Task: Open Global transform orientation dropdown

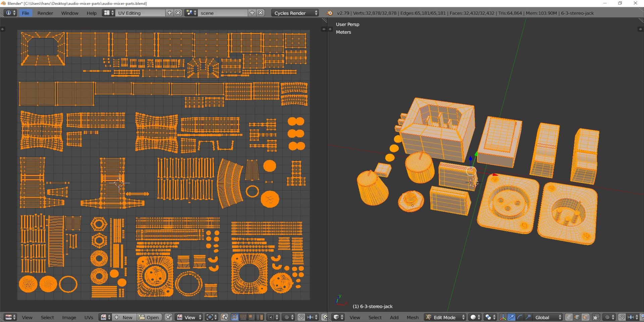Action: [547, 317]
